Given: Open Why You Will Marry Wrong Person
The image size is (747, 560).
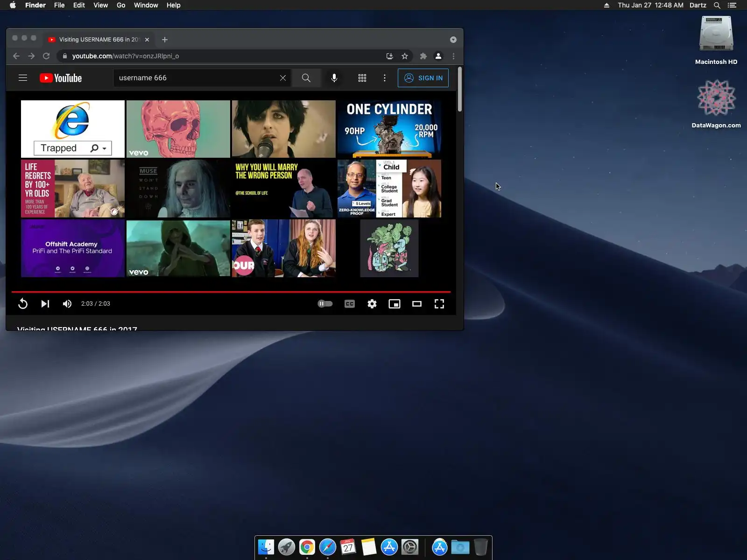Looking at the screenshot, I should coord(284,189).
